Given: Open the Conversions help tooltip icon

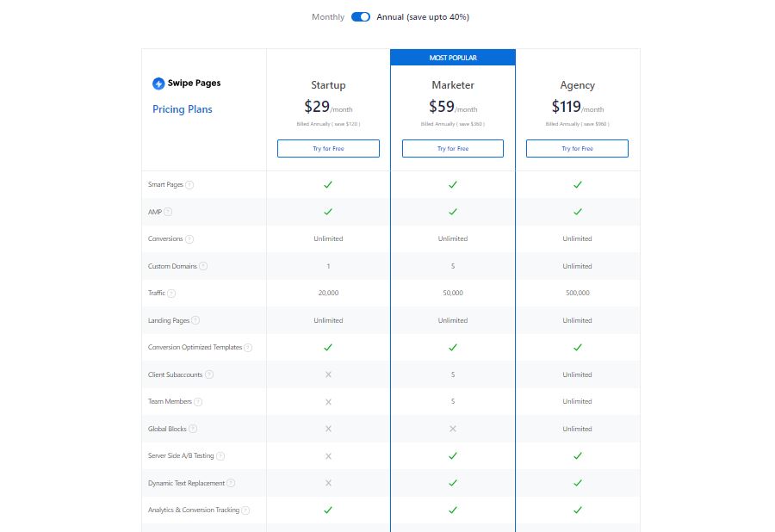Looking at the screenshot, I should tap(189, 239).
